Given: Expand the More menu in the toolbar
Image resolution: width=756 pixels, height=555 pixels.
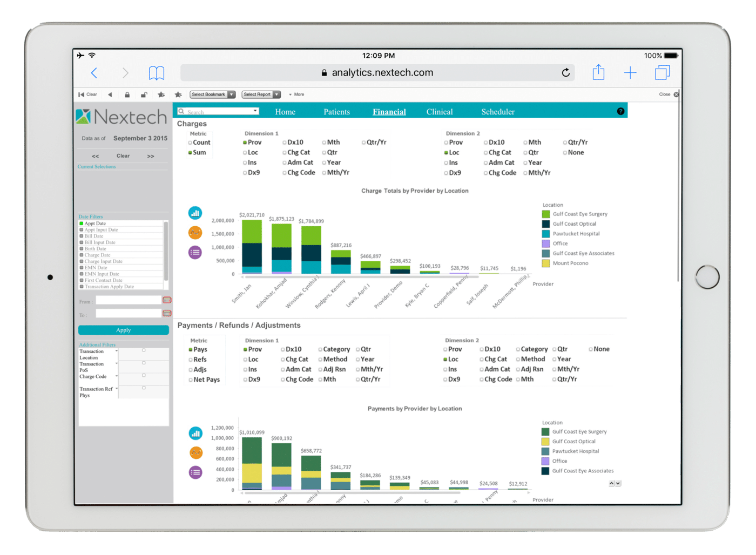Looking at the screenshot, I should tap(296, 94).
